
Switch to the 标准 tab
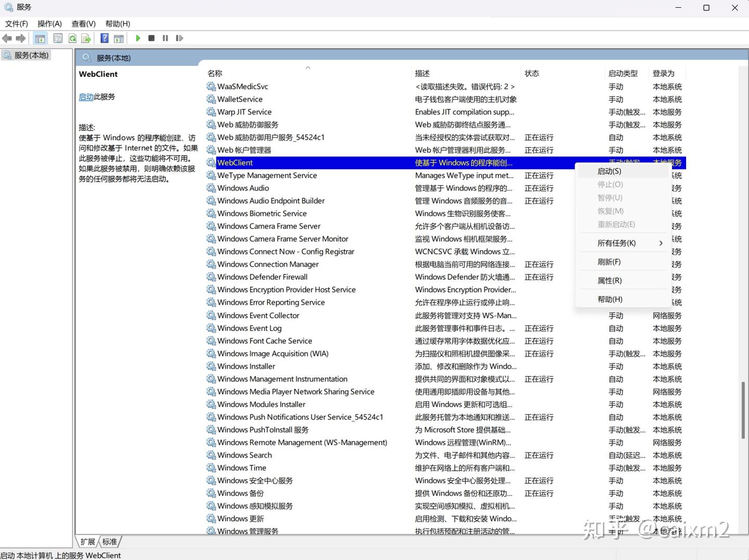pos(109,541)
